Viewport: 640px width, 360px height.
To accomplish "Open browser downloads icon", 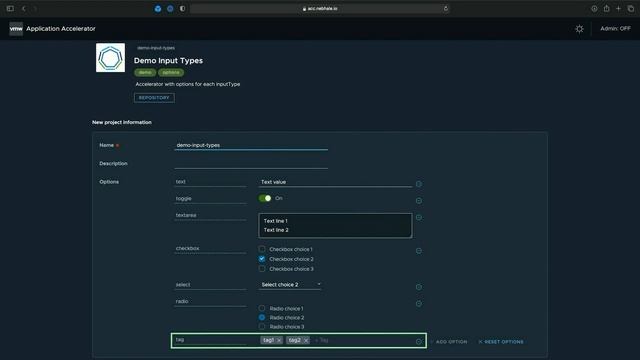I will (x=594, y=9).
